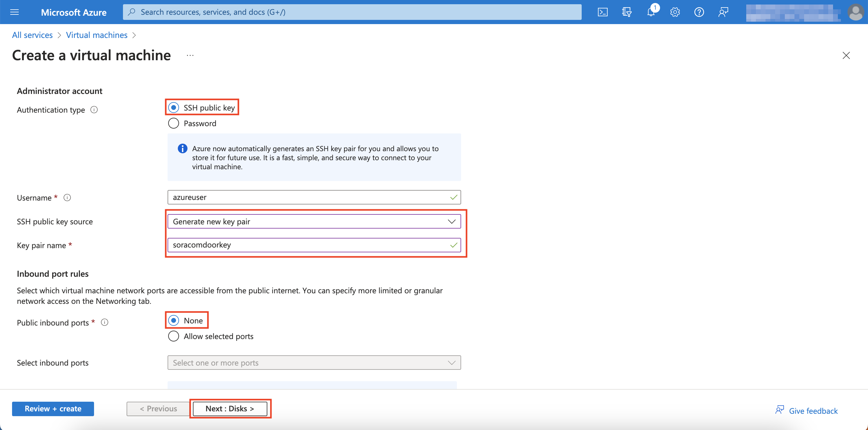Show the Authentication type info tooltip
This screenshot has height=430, width=868.
(94, 109)
